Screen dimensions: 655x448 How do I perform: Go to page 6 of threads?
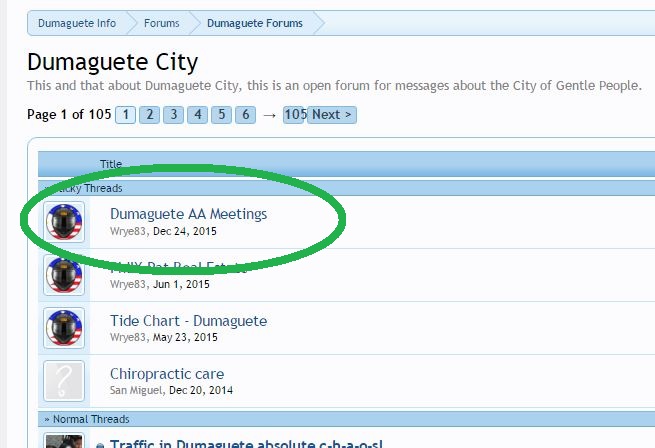tap(246, 115)
